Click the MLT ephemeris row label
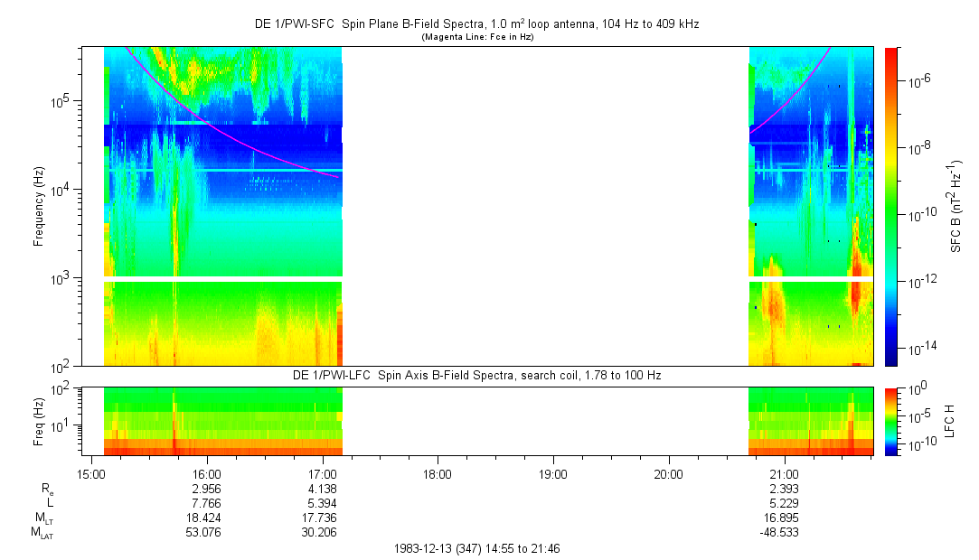The image size is (979, 560). 42,518
